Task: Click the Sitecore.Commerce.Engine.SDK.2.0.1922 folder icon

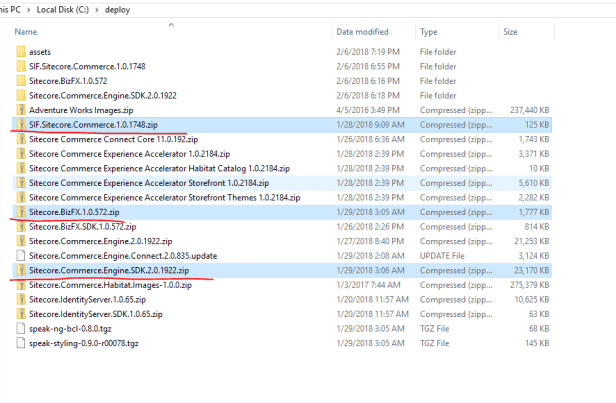Action: click(21, 95)
